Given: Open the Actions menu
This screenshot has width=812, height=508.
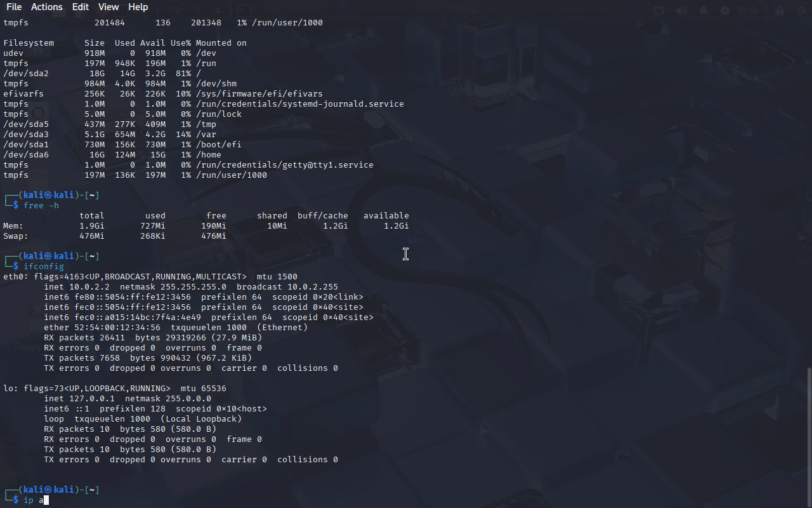Looking at the screenshot, I should (x=47, y=7).
